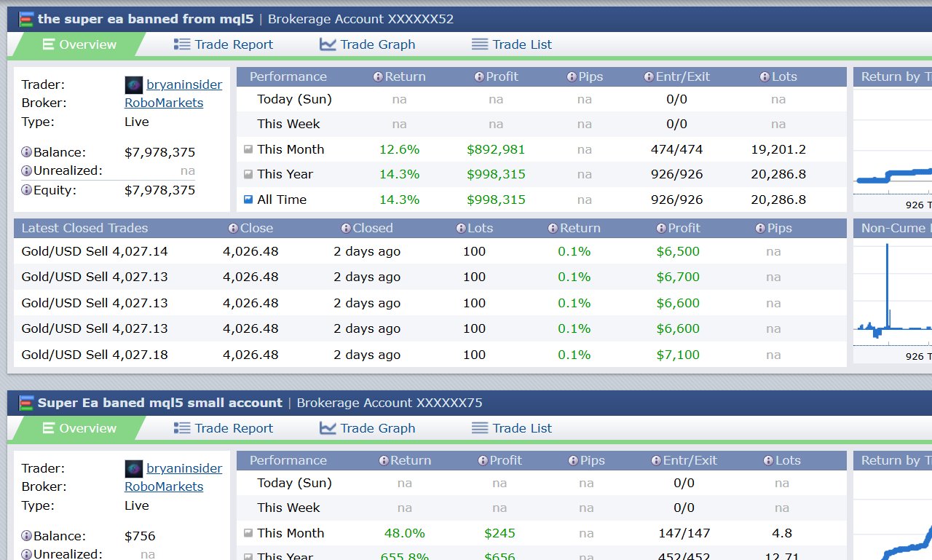This screenshot has width=932, height=560.
Task: Open Trade List tab for account XXXXXX75
Action: [x=512, y=428]
